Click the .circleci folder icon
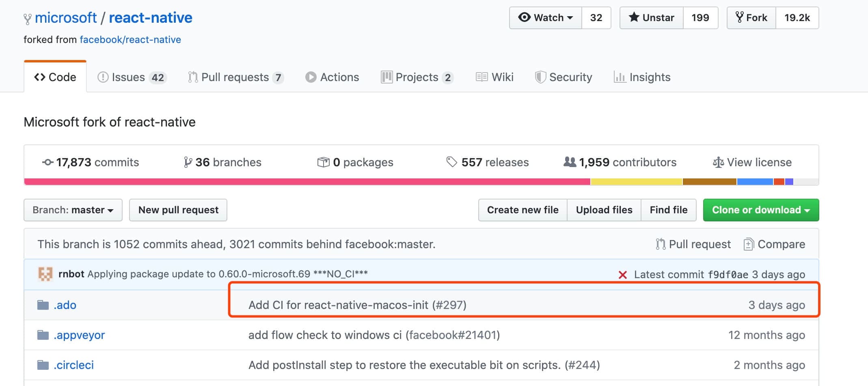 43,365
